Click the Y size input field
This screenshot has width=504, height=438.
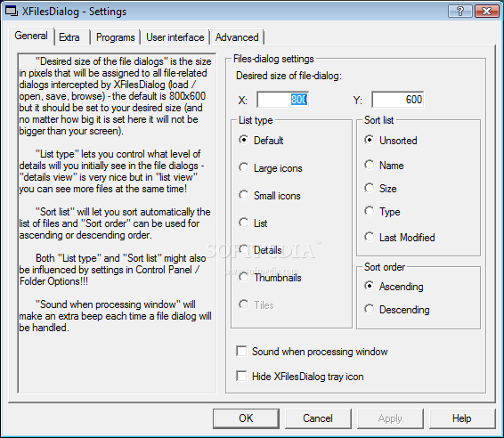click(x=398, y=100)
